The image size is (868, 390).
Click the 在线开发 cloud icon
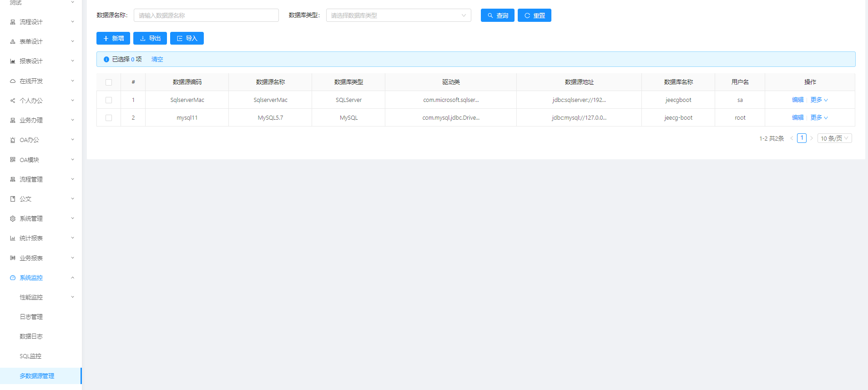tap(13, 81)
